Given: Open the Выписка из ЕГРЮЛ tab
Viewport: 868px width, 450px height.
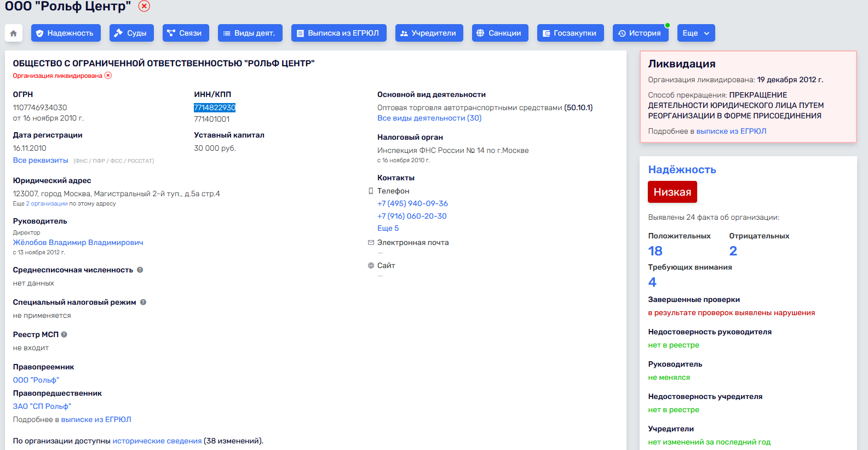Looking at the screenshot, I should [339, 33].
